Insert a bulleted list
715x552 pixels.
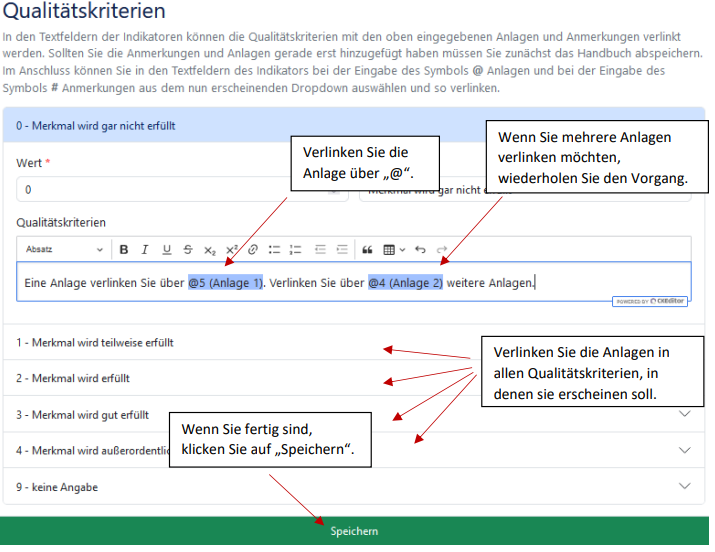pyautogui.click(x=275, y=249)
